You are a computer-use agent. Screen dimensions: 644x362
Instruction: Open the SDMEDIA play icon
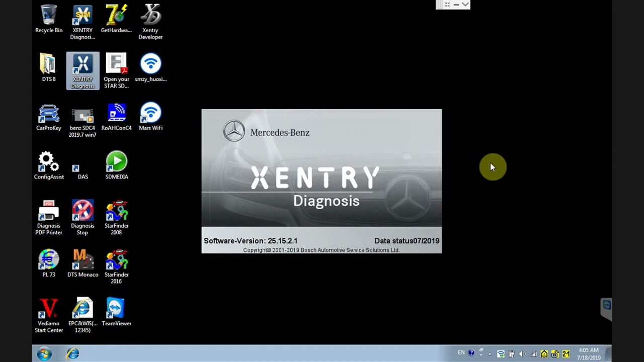116,166
